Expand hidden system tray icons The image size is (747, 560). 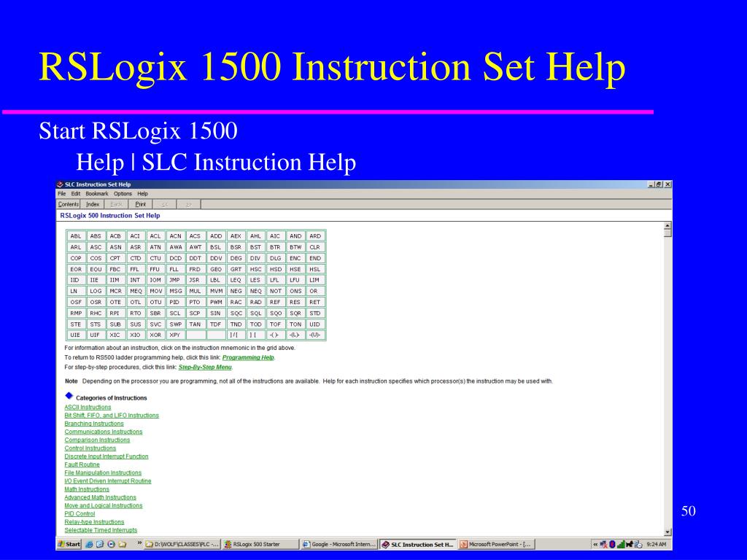(595, 544)
